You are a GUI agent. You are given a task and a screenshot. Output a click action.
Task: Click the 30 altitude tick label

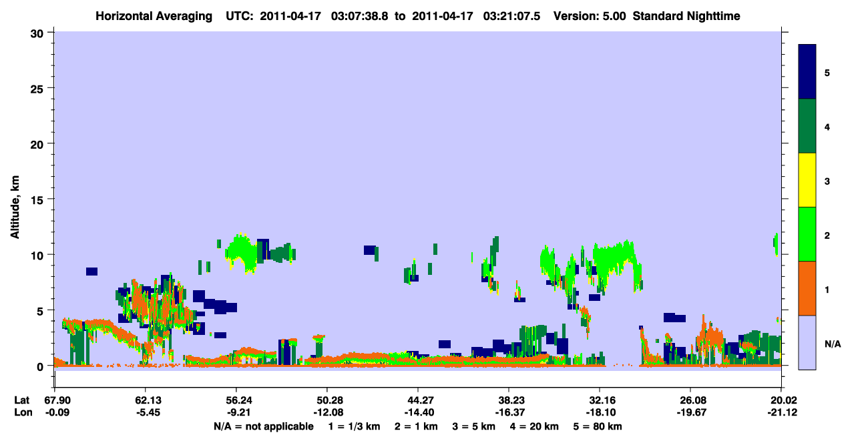[x=39, y=33]
